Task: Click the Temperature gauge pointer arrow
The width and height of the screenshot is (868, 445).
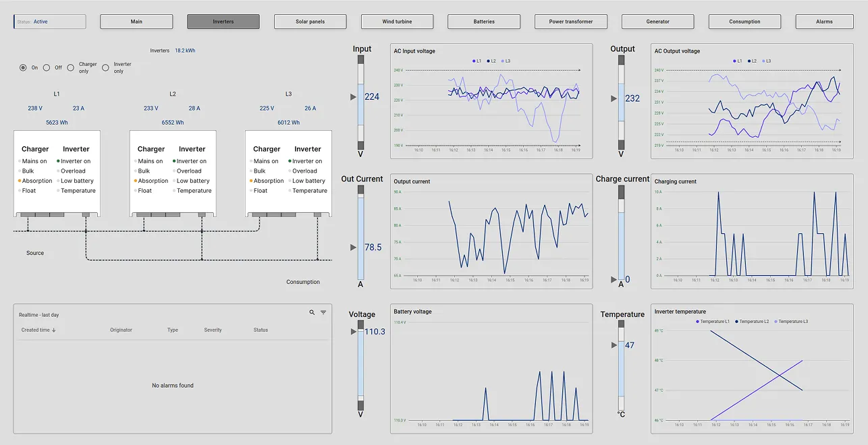Action: coord(614,345)
